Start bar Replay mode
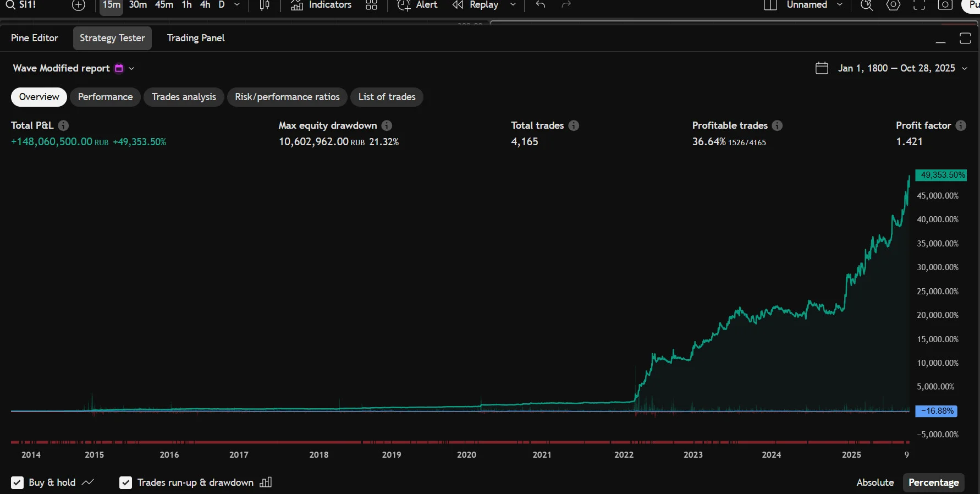This screenshot has width=980, height=494. pyautogui.click(x=475, y=5)
